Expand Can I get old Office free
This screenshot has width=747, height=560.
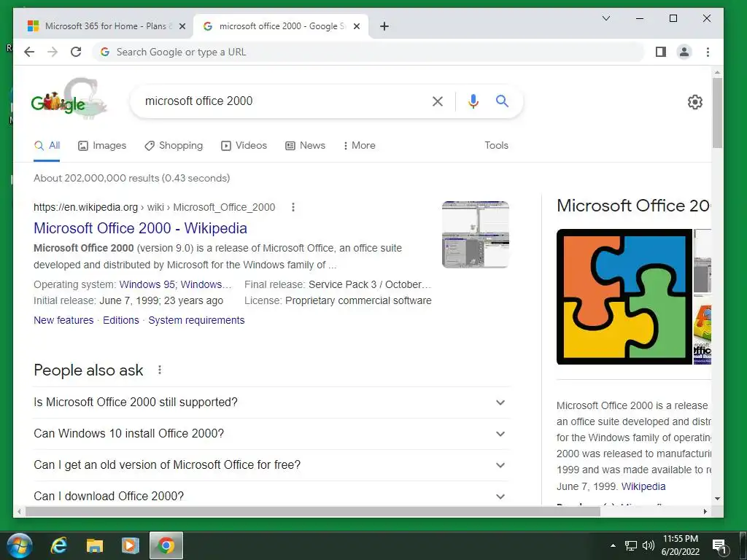[x=271, y=465]
